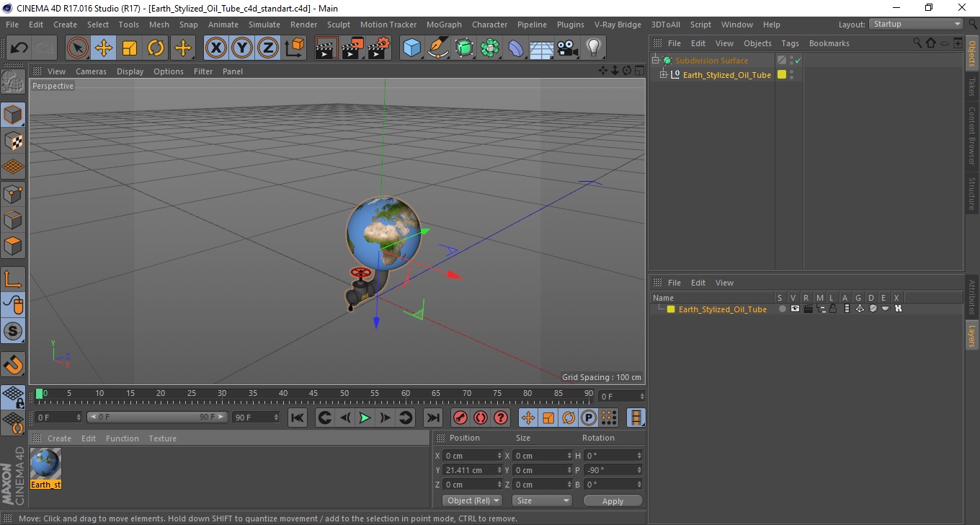Open the Object (Rel) coordinate dropdown
Screen dimensions: 980x525
click(x=472, y=500)
